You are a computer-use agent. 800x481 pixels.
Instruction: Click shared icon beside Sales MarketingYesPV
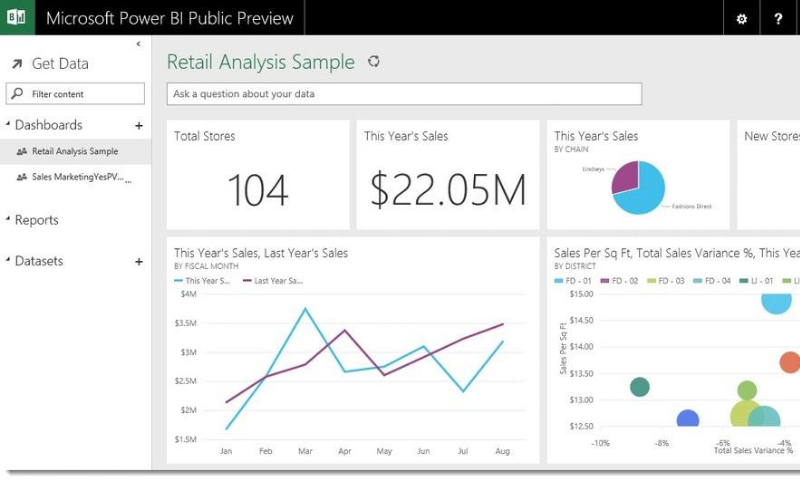[x=21, y=177]
